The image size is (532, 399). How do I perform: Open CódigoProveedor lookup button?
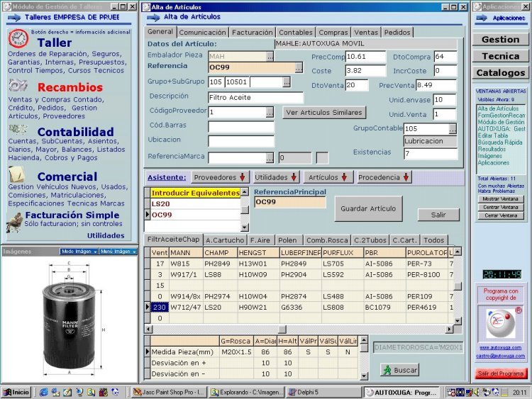pyautogui.click(x=270, y=112)
